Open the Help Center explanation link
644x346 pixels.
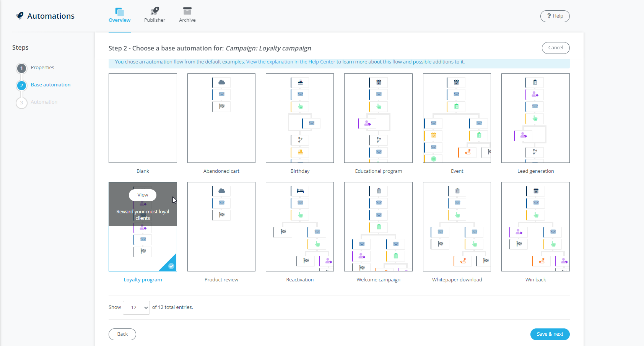(290, 62)
